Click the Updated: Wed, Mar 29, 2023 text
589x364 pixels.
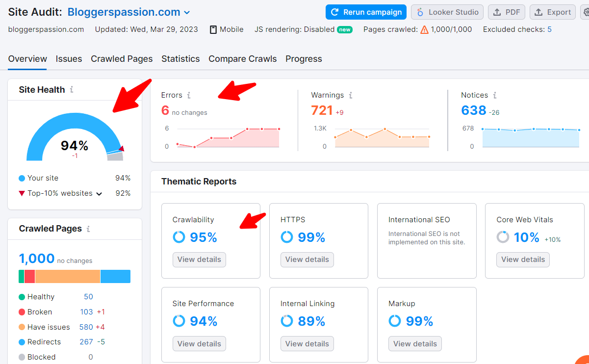147,29
